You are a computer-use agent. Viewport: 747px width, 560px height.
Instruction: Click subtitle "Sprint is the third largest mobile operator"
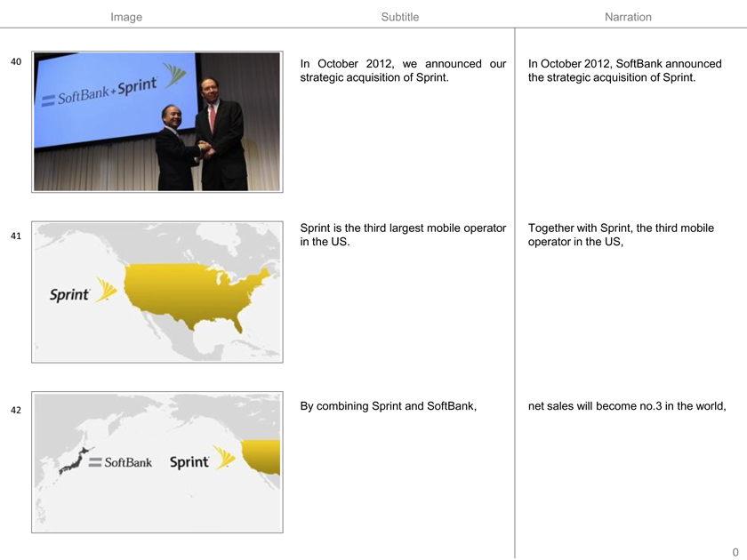(x=403, y=228)
